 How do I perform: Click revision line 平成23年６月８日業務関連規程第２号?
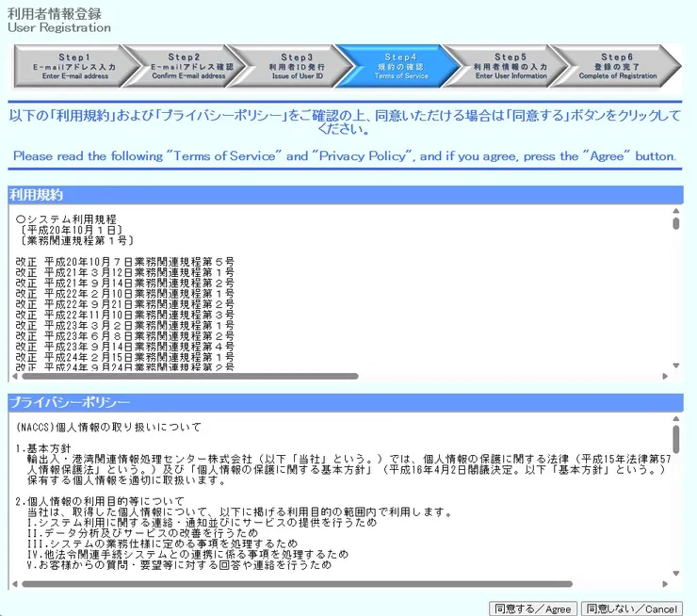[139, 336]
